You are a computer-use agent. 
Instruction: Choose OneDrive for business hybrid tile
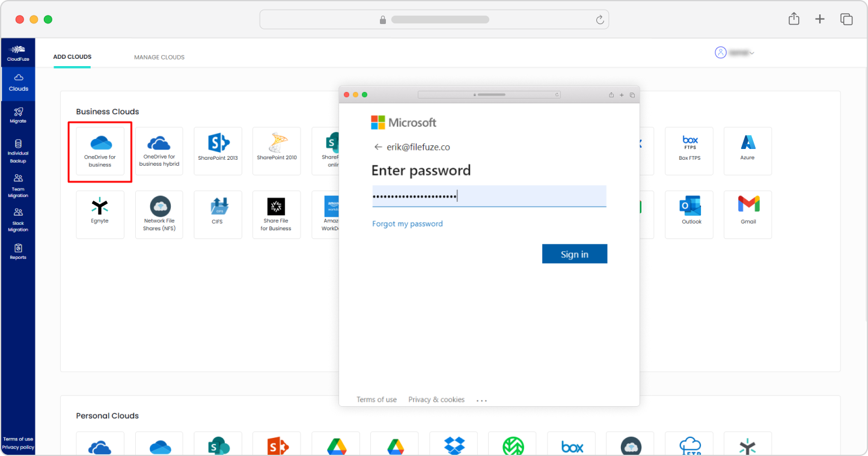pos(159,151)
